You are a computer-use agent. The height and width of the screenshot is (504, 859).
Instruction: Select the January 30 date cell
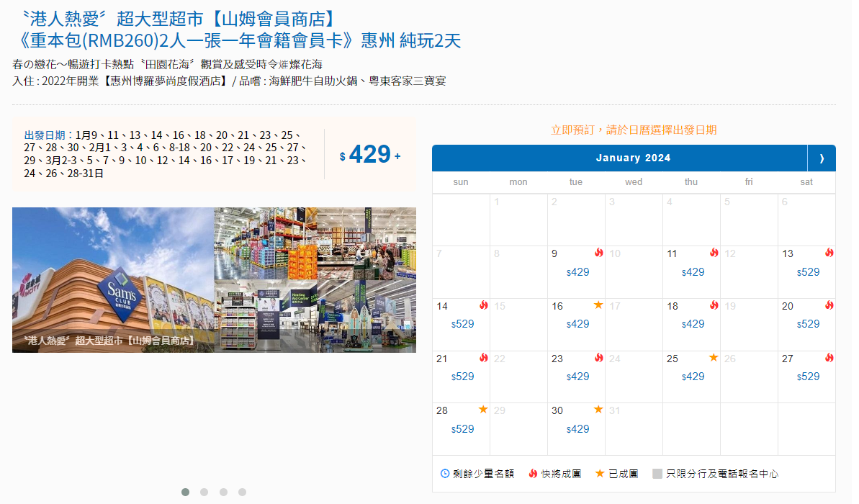(x=576, y=420)
